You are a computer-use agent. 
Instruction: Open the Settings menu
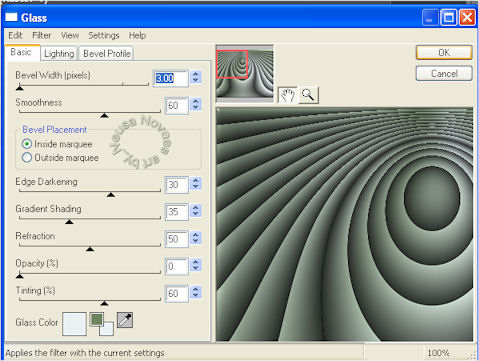tap(104, 35)
